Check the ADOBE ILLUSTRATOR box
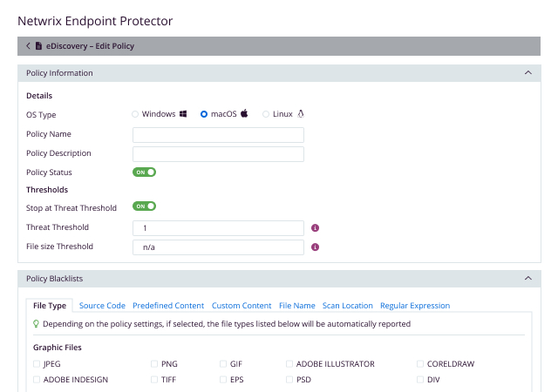 tap(289, 363)
